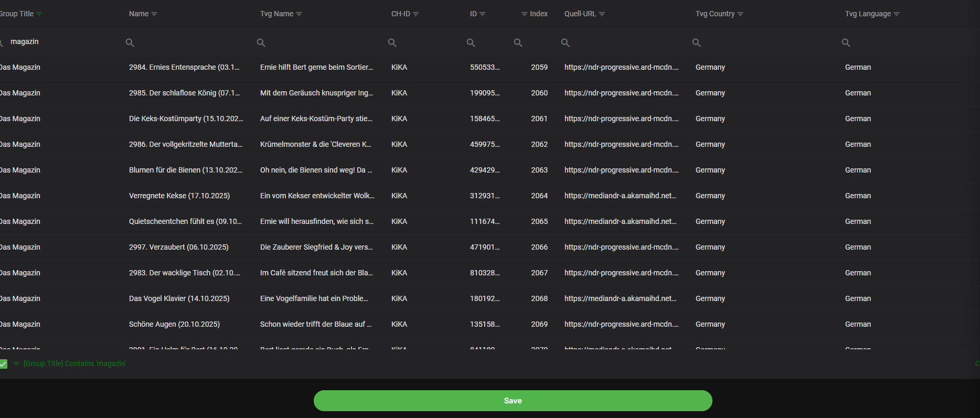This screenshot has width=980, height=418.
Task: Open the Group Title column filter icon
Action: tap(39, 14)
